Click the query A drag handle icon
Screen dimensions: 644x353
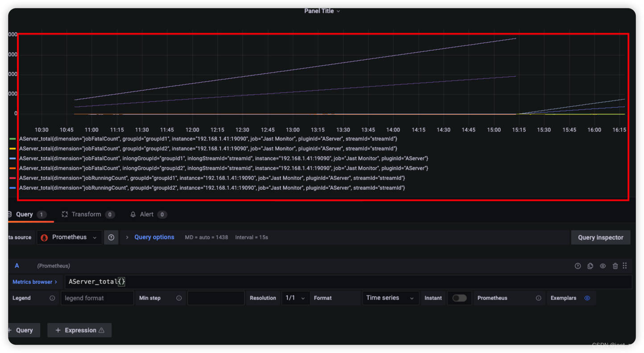625,266
